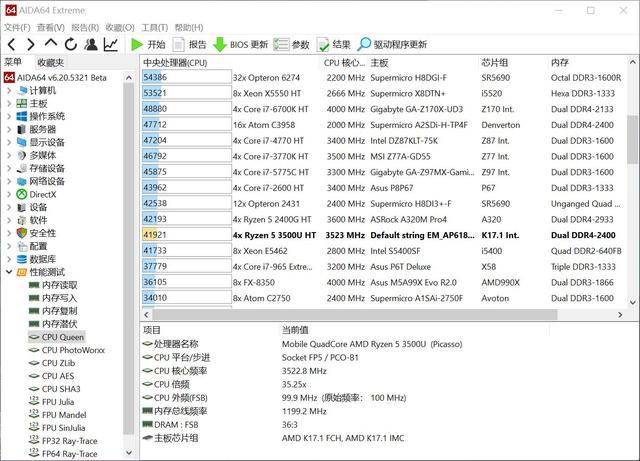Click the refresh icon in toolbar
This screenshot has height=461, width=640.
point(71,44)
